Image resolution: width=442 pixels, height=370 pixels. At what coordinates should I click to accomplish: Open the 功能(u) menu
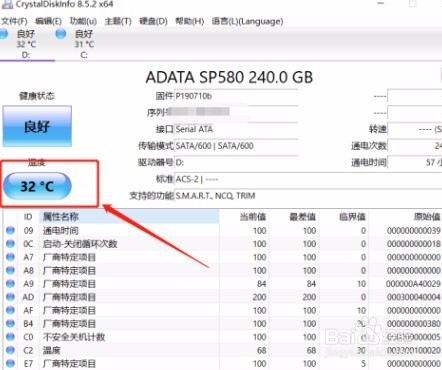click(x=83, y=21)
